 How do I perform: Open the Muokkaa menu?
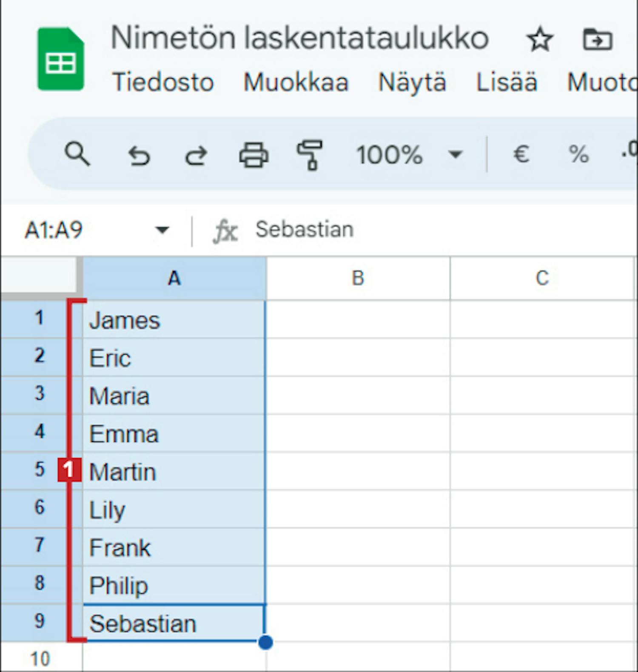coord(296,82)
